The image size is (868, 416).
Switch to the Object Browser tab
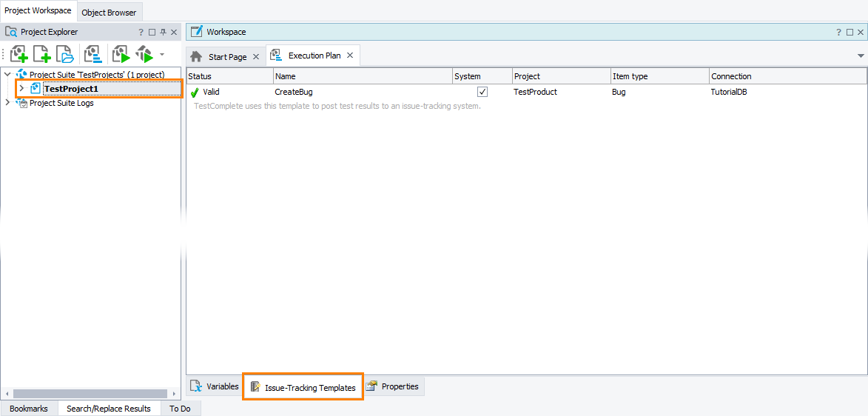pyautogui.click(x=109, y=13)
